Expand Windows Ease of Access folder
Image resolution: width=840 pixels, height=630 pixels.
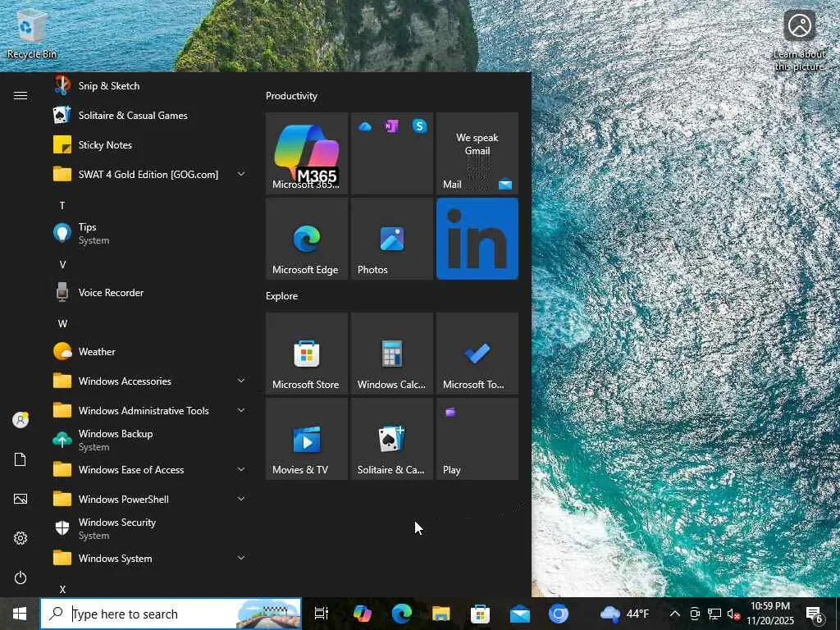(149, 470)
